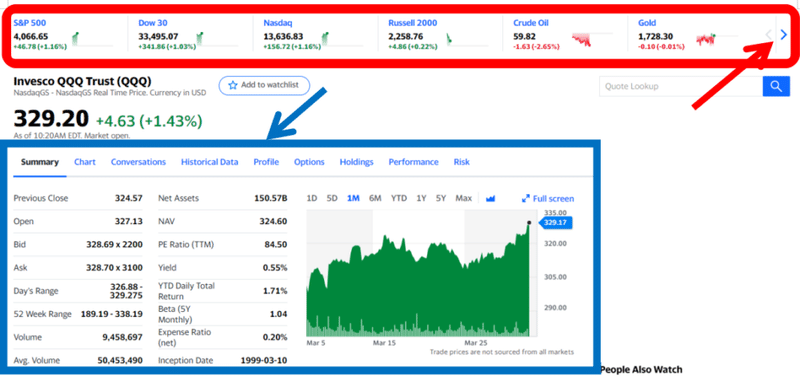Click the Open value 327.13
The image size is (800, 376).
[129, 222]
